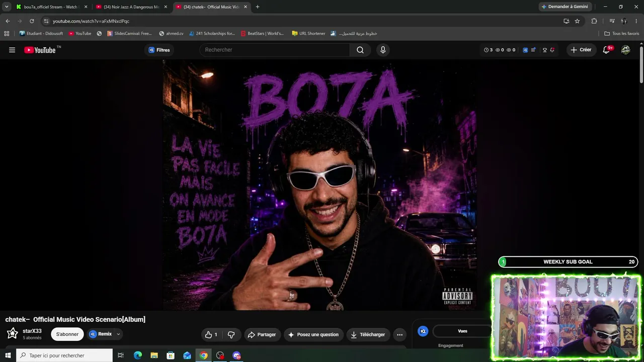Open the SlidesCarnival bookmark
This screenshot has width=644, height=362.
(129, 34)
